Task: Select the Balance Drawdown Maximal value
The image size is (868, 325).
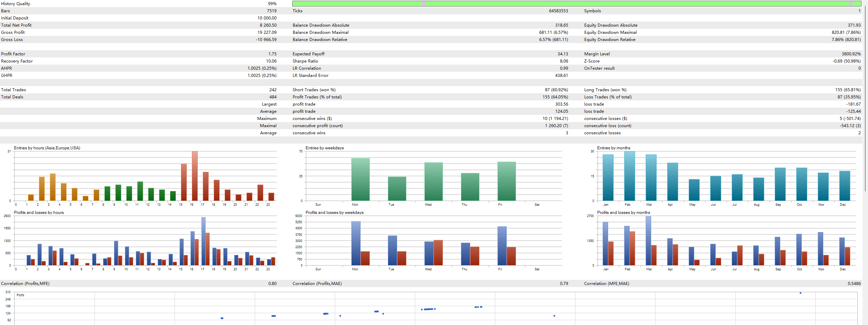Action: pyautogui.click(x=555, y=32)
